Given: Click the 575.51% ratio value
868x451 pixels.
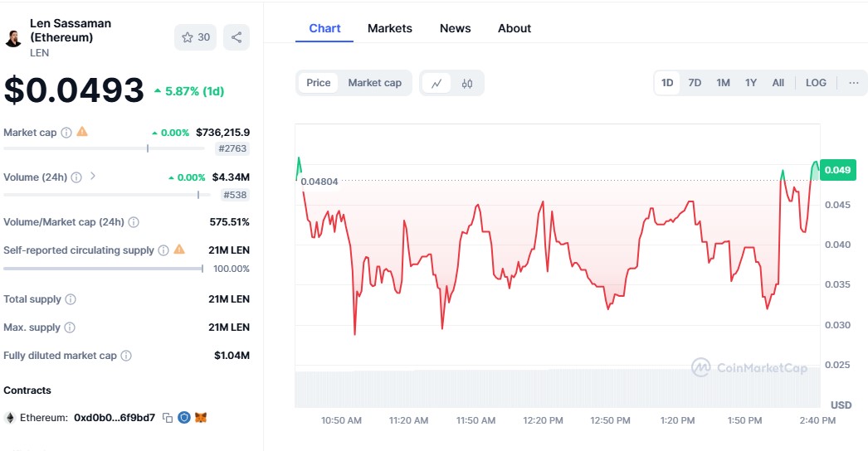Looking at the screenshot, I should 229,222.
